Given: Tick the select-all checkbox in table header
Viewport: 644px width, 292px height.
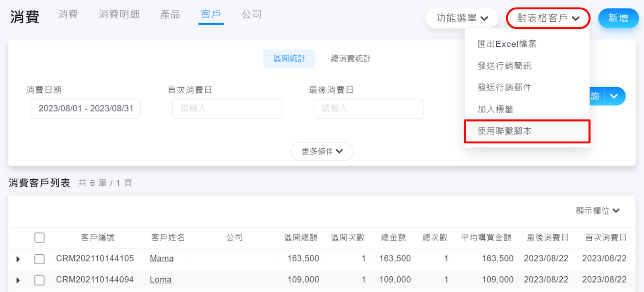Looking at the screenshot, I should coord(39,238).
